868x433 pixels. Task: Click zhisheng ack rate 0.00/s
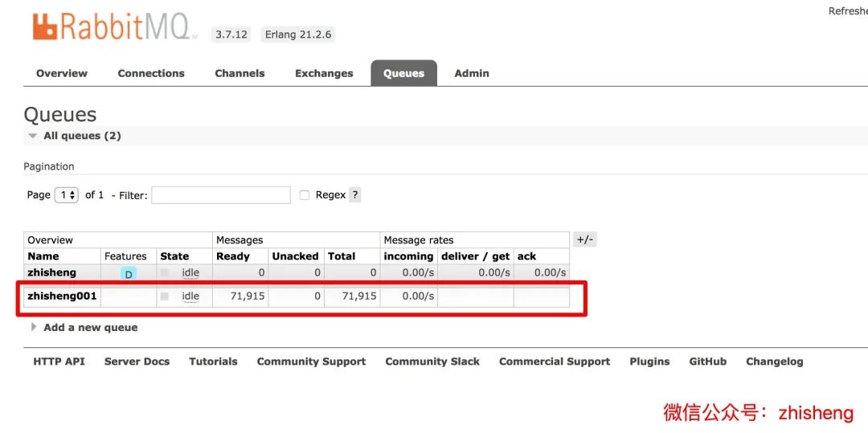tap(551, 272)
